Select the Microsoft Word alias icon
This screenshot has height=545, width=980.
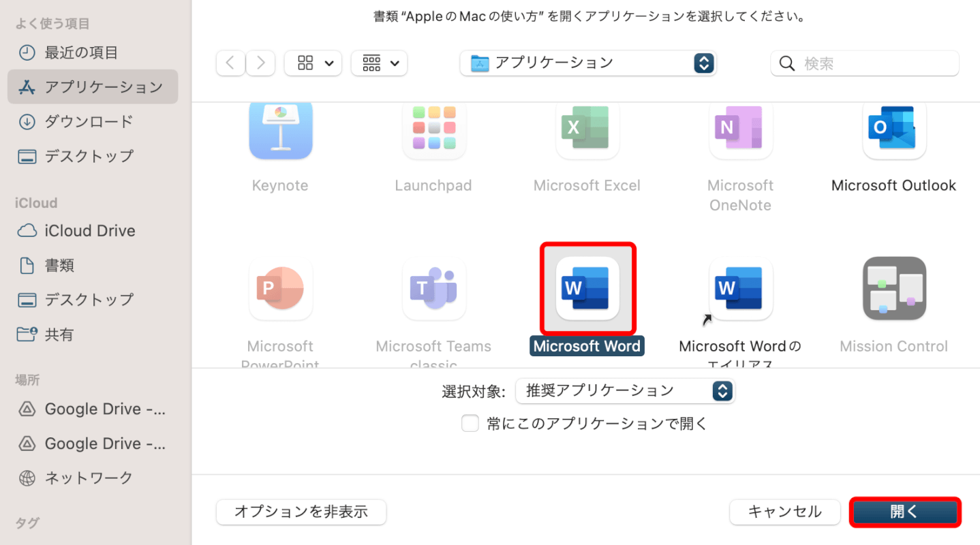[x=740, y=288]
